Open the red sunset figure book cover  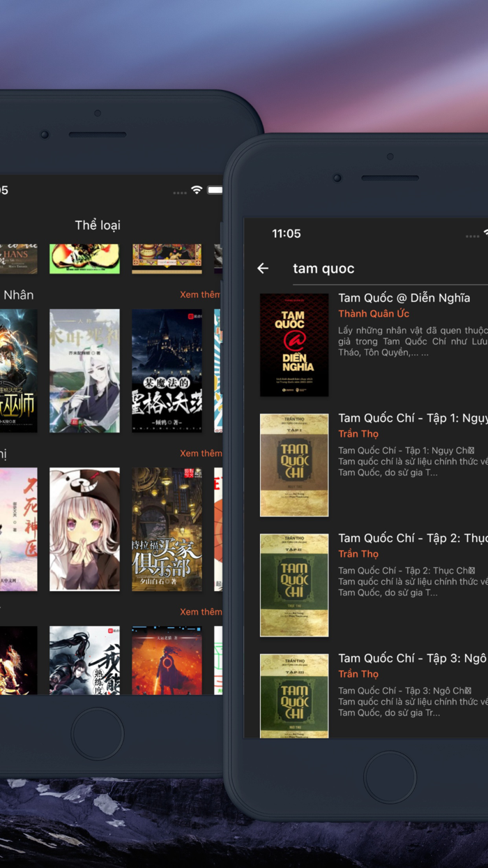pos(167,660)
